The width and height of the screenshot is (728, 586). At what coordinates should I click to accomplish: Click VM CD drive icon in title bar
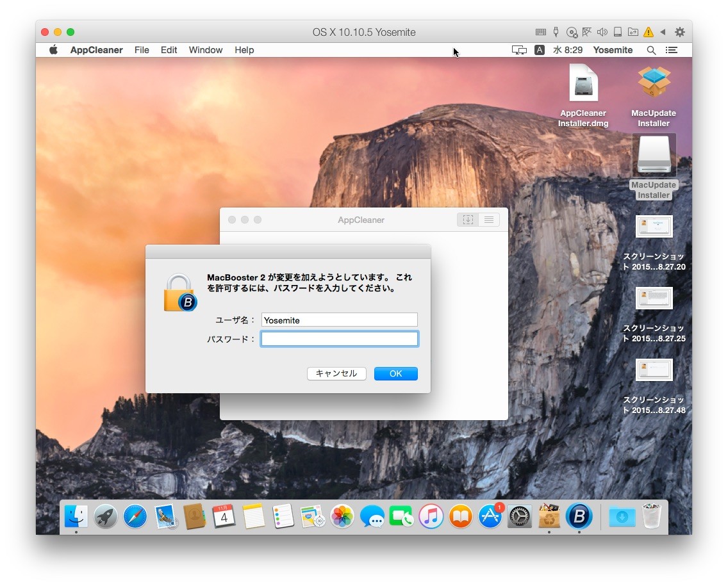[x=572, y=32]
